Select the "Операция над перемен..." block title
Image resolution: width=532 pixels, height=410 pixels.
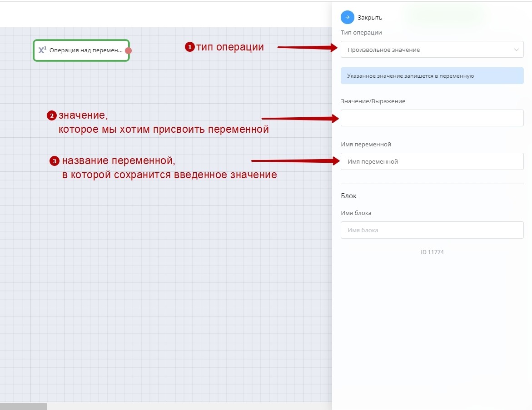[x=86, y=50]
